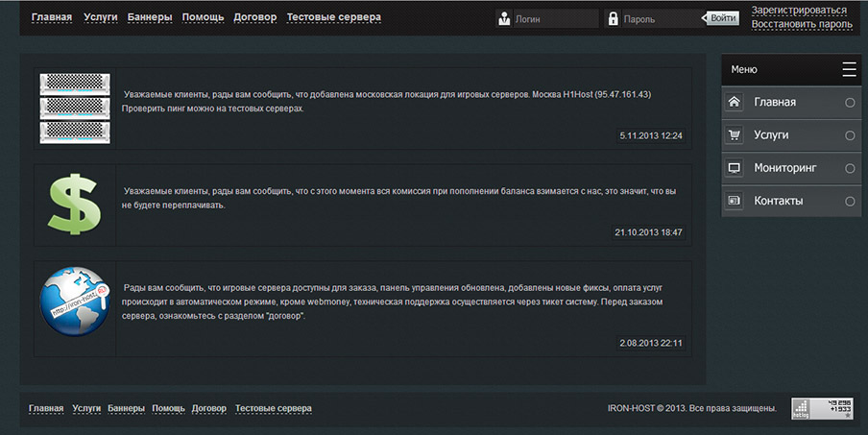
Task: Click the Восстановить пароль link
Action: point(801,24)
